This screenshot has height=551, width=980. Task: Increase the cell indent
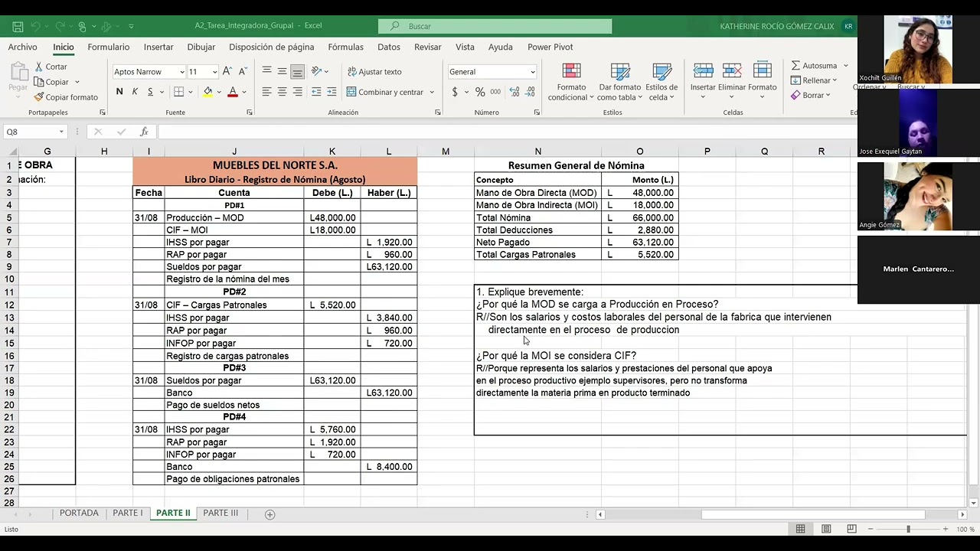click(x=332, y=92)
